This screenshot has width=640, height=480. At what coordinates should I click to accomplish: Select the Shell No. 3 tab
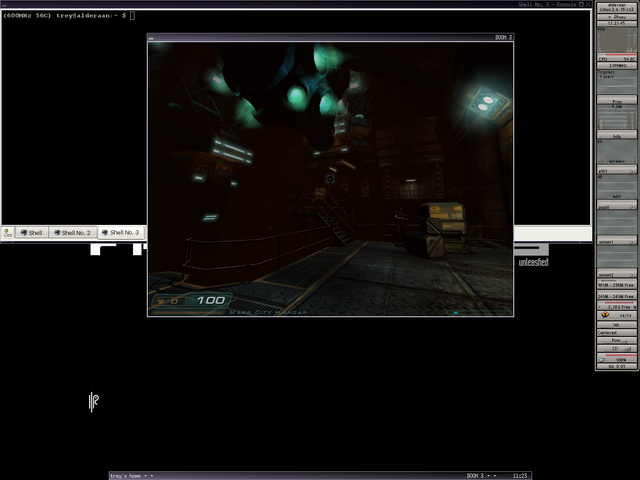[121, 232]
